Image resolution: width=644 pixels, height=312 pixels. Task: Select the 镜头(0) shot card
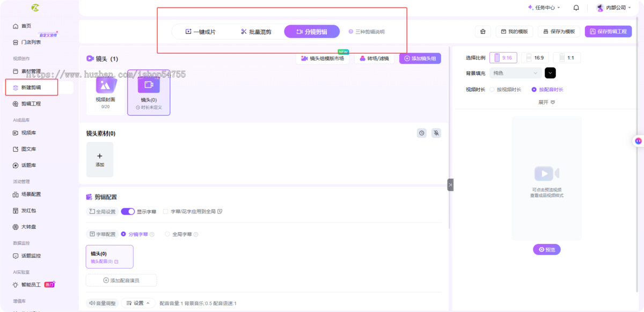pyautogui.click(x=149, y=92)
